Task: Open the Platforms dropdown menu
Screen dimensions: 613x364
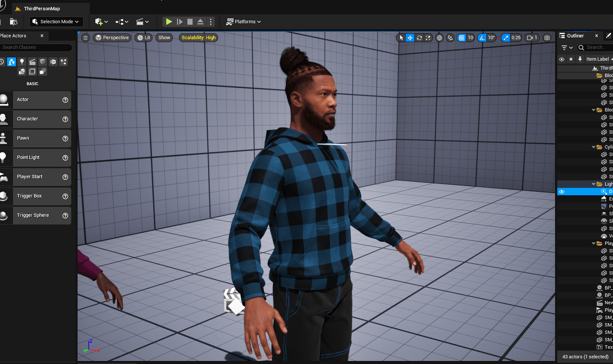Action: pos(244,22)
